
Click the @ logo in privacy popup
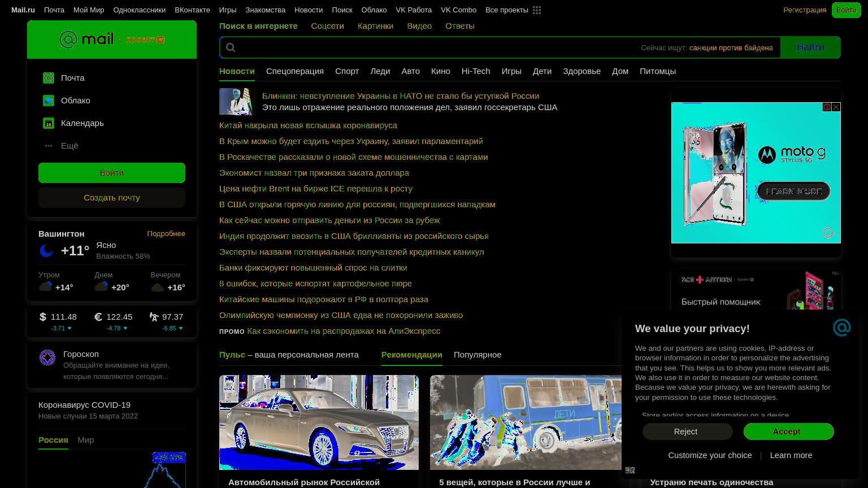842,328
